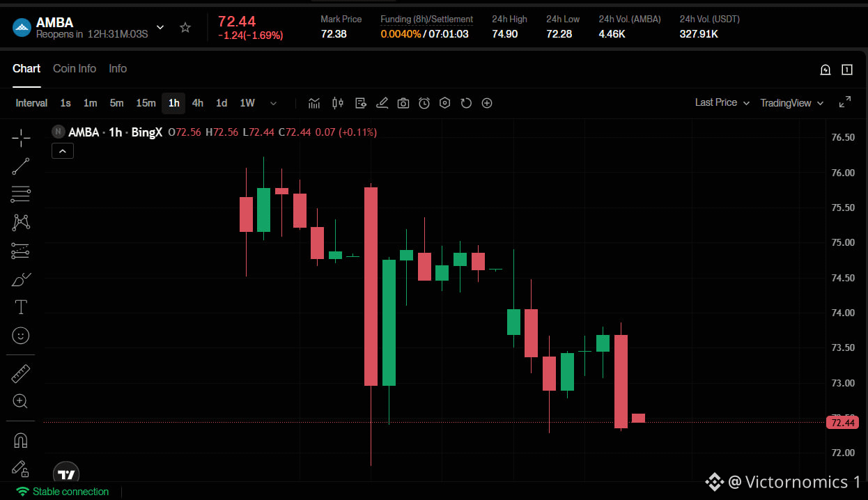Click the Stable connection status

click(x=63, y=492)
